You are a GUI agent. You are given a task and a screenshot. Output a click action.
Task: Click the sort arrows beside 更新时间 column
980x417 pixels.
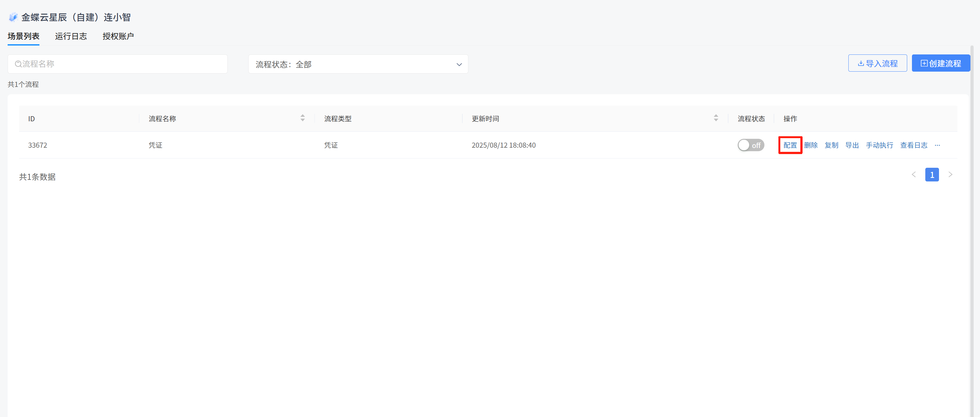pos(715,118)
